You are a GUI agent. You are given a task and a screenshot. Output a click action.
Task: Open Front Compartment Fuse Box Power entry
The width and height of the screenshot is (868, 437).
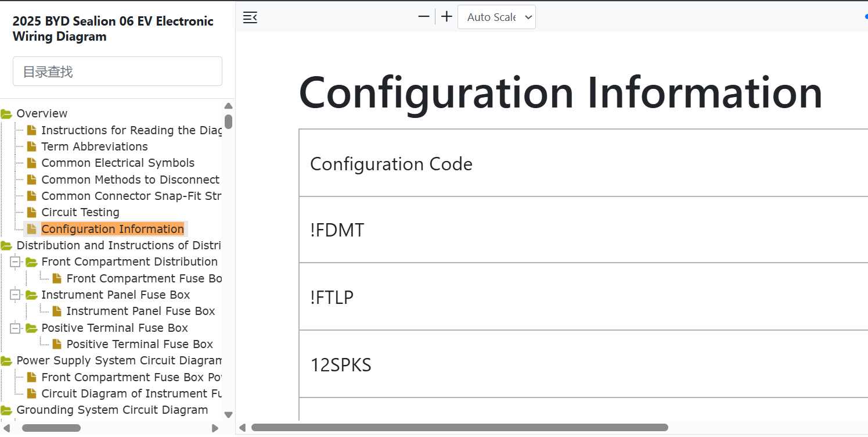[131, 377]
